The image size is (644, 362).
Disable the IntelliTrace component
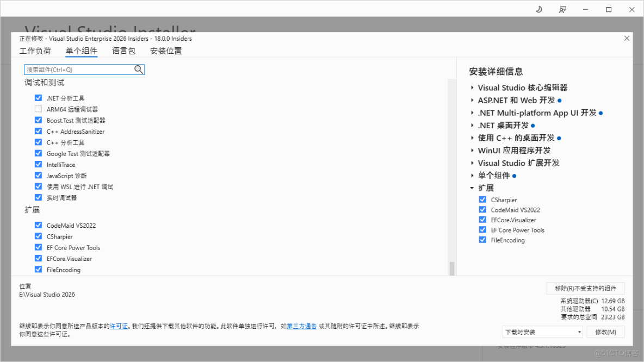(38, 164)
